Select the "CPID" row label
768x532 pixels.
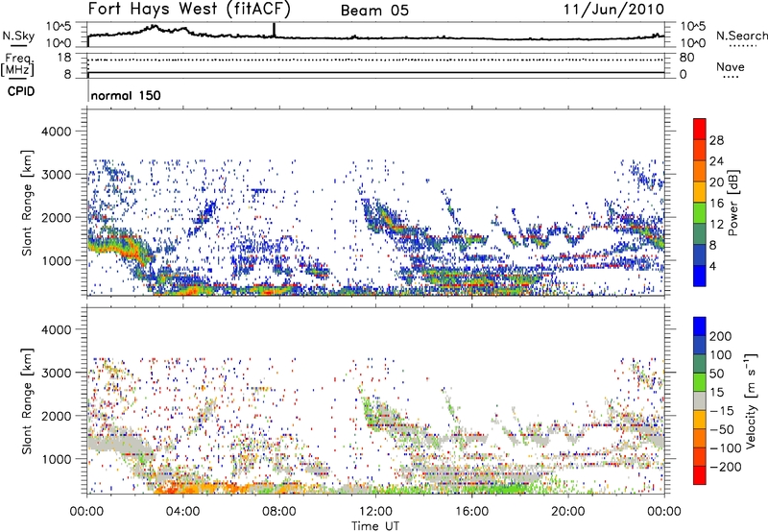(x=21, y=91)
